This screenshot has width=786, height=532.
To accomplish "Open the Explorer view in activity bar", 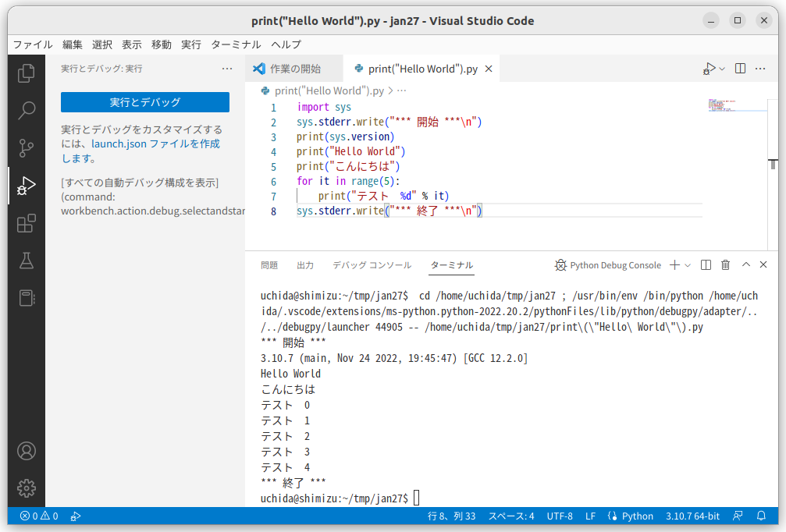I will pyautogui.click(x=26, y=73).
